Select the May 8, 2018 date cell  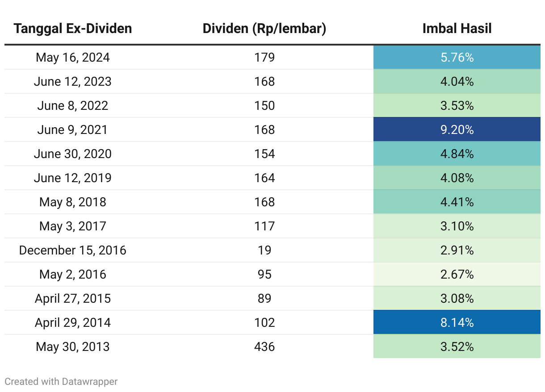[x=73, y=202]
